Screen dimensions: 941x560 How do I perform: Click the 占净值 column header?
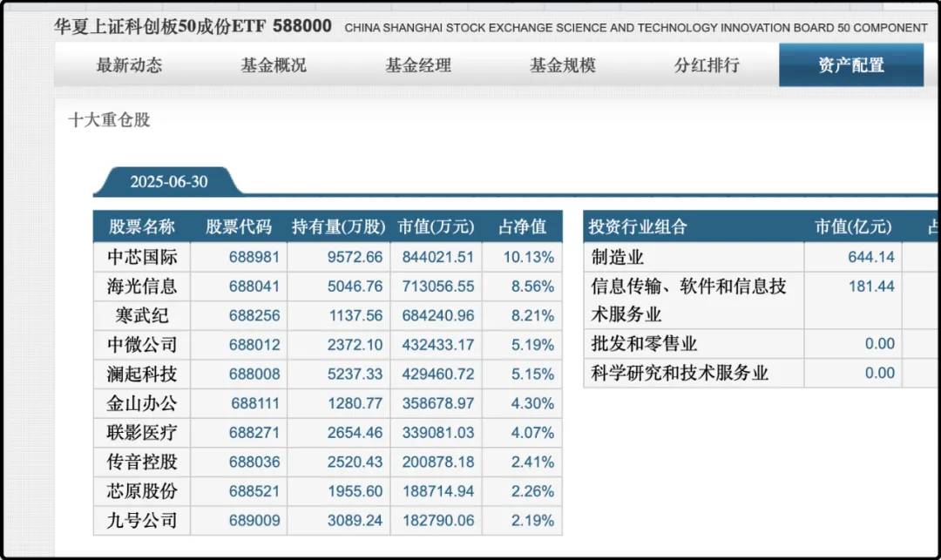[x=522, y=227]
